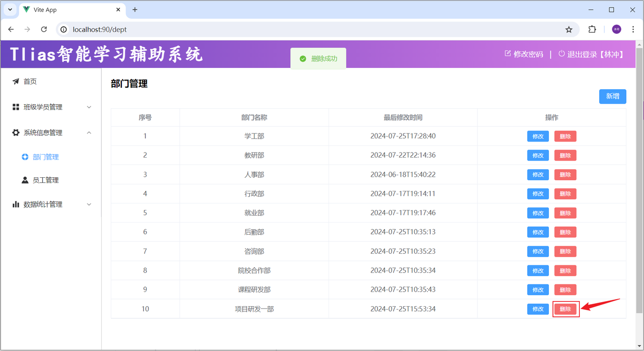Click the edit icon beside 修改密码
The width and height of the screenshot is (644, 351).
tap(508, 54)
